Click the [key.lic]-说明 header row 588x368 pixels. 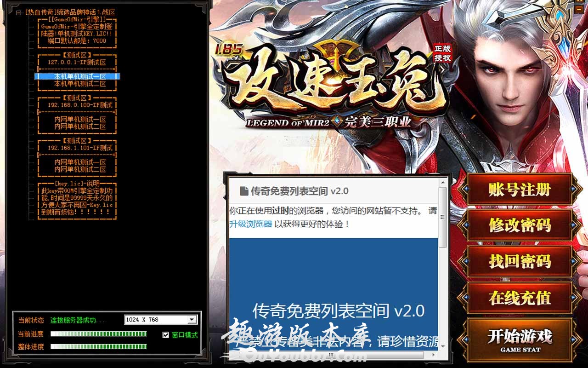click(77, 184)
